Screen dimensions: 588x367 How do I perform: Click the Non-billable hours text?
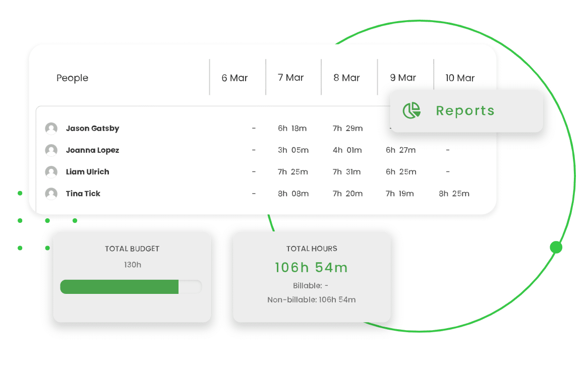tap(311, 299)
